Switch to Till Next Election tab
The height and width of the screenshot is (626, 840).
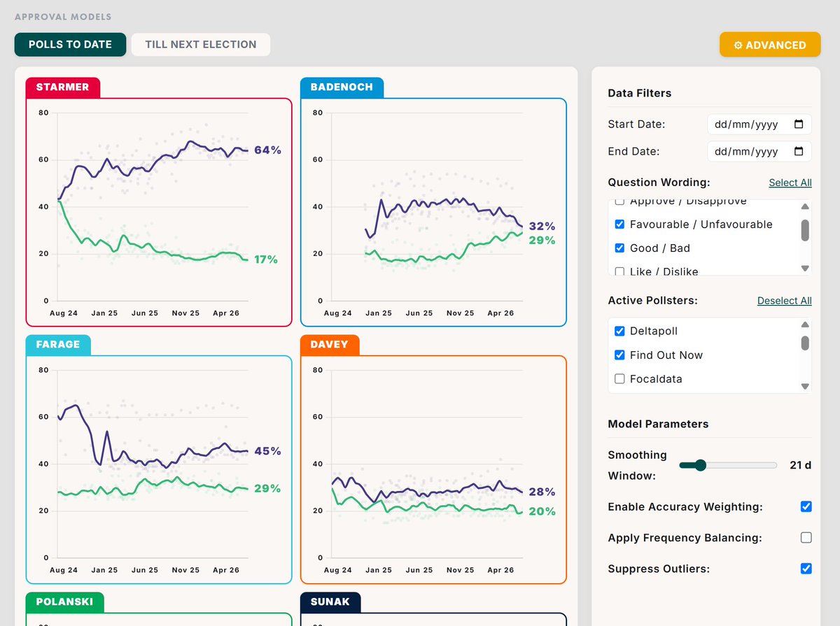click(201, 44)
